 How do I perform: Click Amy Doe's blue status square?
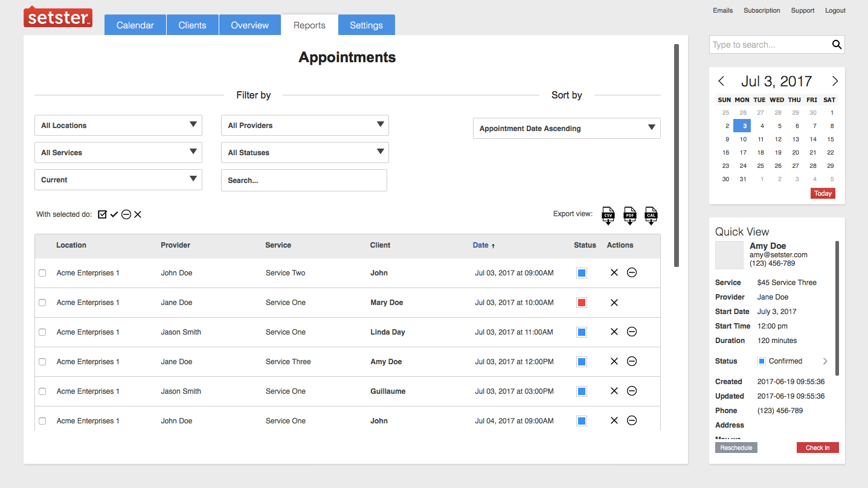coord(582,362)
